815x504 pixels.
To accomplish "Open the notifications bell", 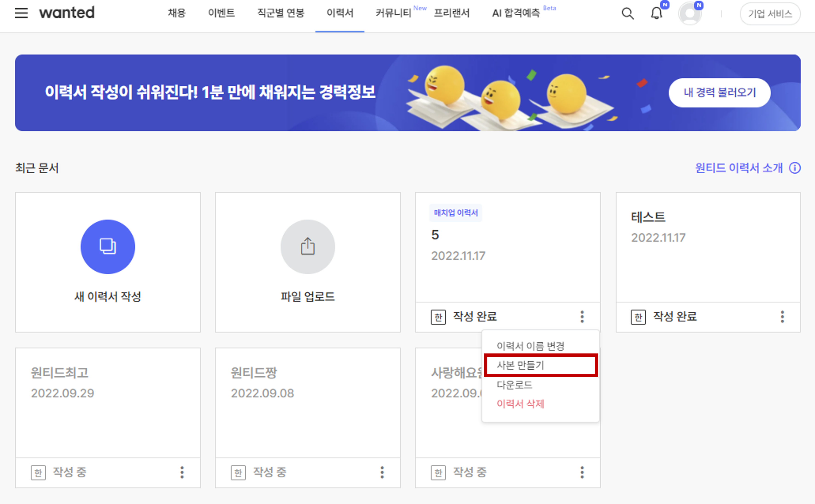I will [x=657, y=13].
